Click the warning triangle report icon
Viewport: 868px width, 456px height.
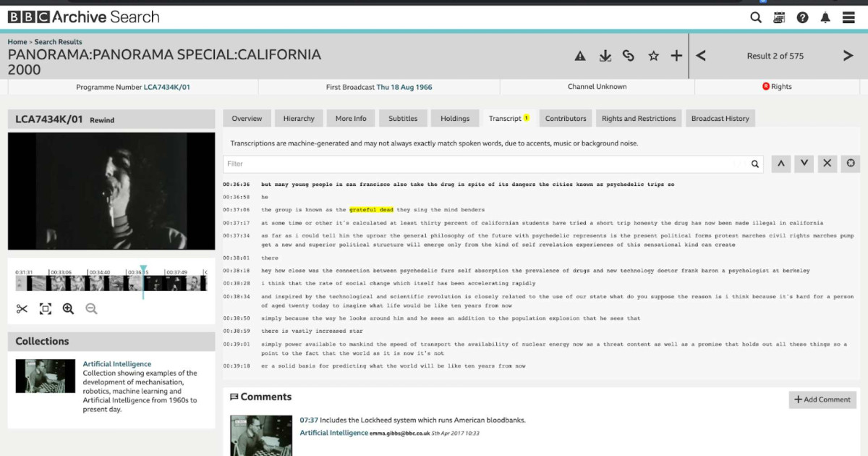click(x=580, y=56)
